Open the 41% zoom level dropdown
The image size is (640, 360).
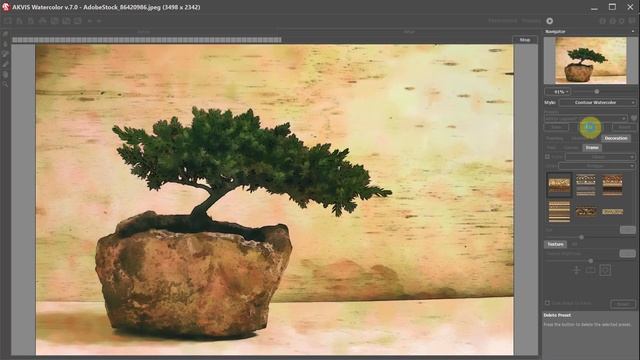(x=558, y=92)
